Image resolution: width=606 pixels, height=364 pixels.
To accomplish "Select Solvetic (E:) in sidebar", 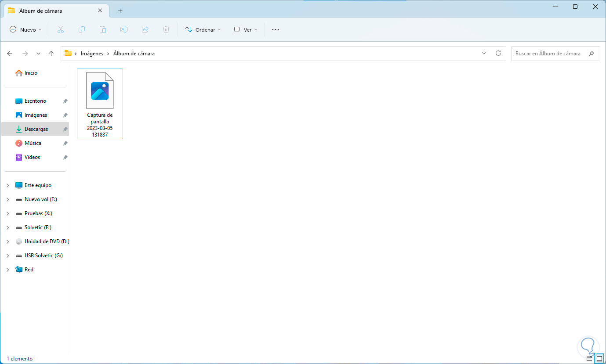I will point(38,227).
